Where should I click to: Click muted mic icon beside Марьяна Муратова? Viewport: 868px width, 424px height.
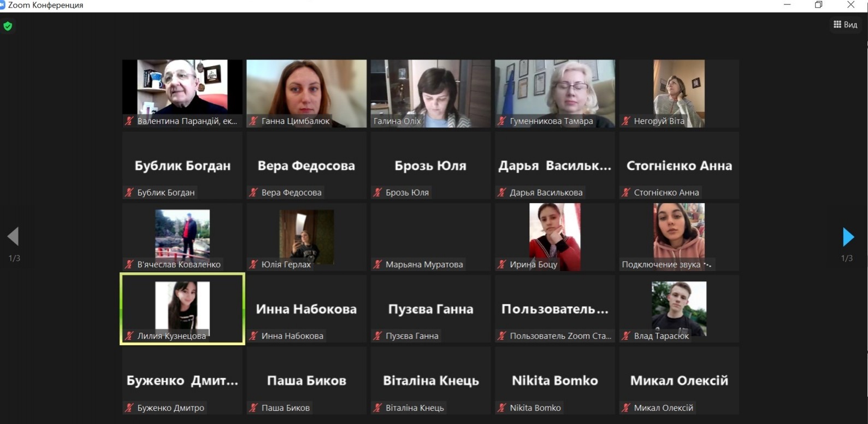[x=377, y=264]
